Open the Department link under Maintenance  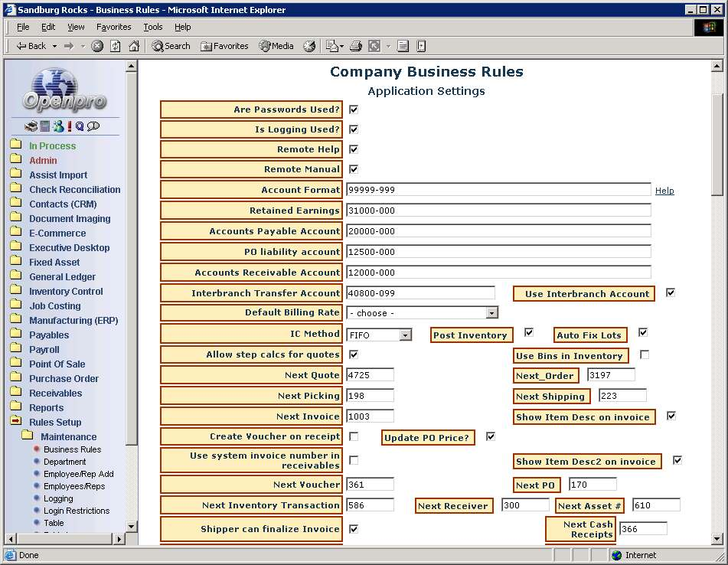pyautogui.click(x=64, y=462)
